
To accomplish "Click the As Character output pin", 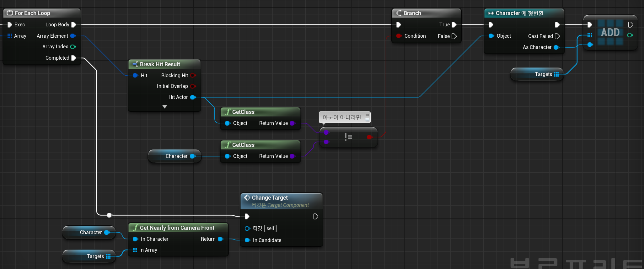I will pos(556,47).
